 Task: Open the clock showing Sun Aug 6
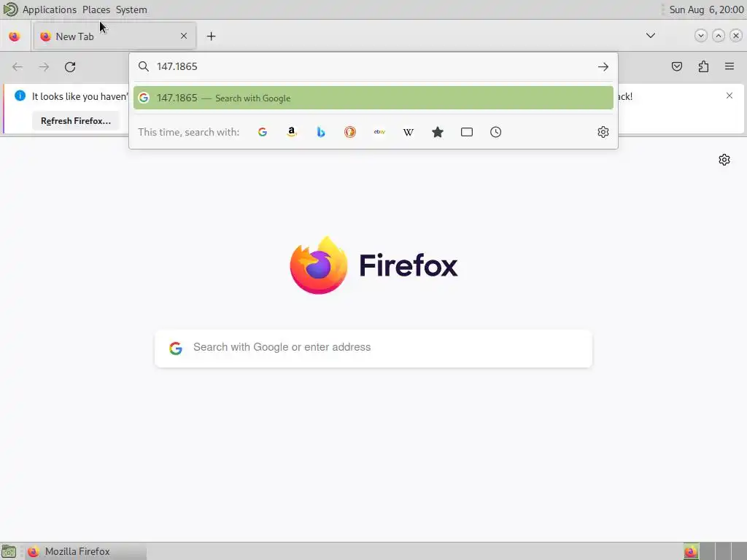pyautogui.click(x=706, y=9)
